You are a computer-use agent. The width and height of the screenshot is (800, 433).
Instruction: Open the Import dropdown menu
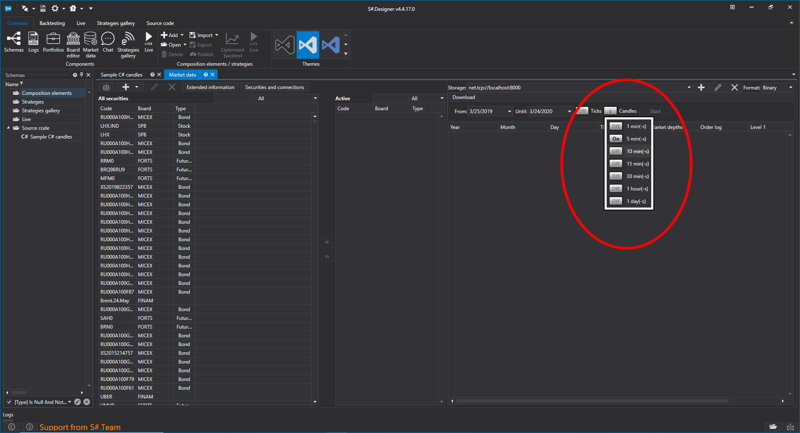(x=203, y=35)
